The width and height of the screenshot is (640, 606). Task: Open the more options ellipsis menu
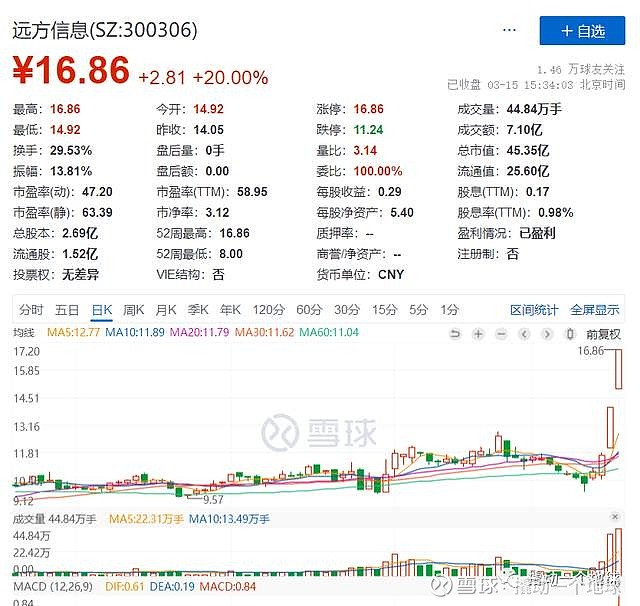(x=509, y=30)
